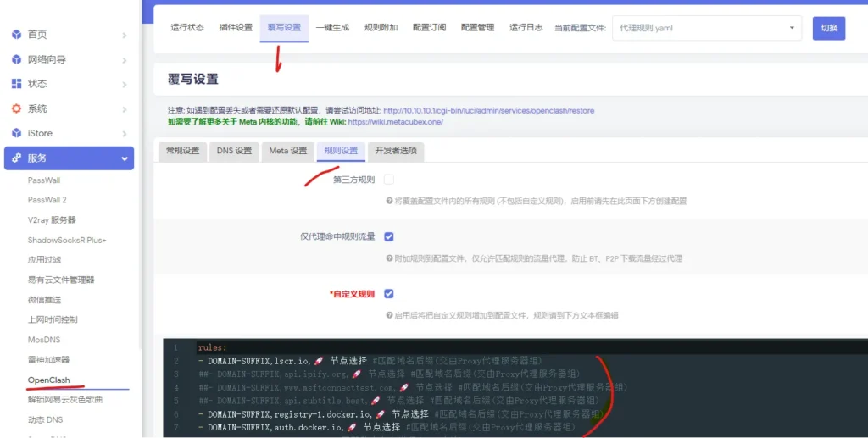The height and width of the screenshot is (438, 868).
Task: Enable the 第三方规则 checkbox
Action: click(389, 180)
